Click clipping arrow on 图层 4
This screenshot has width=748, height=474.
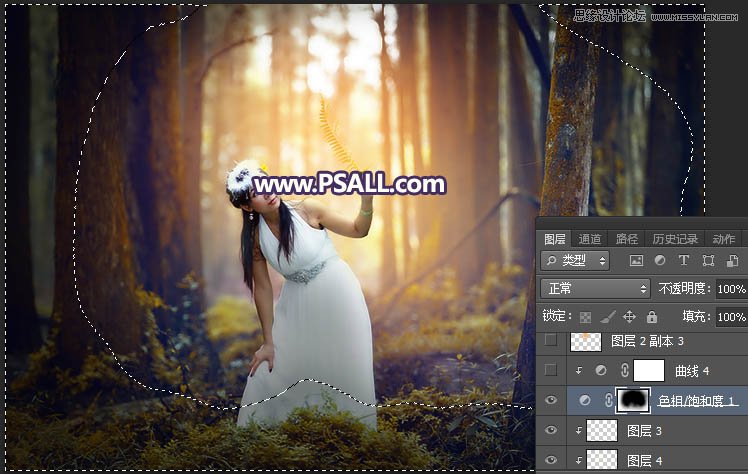[579, 460]
